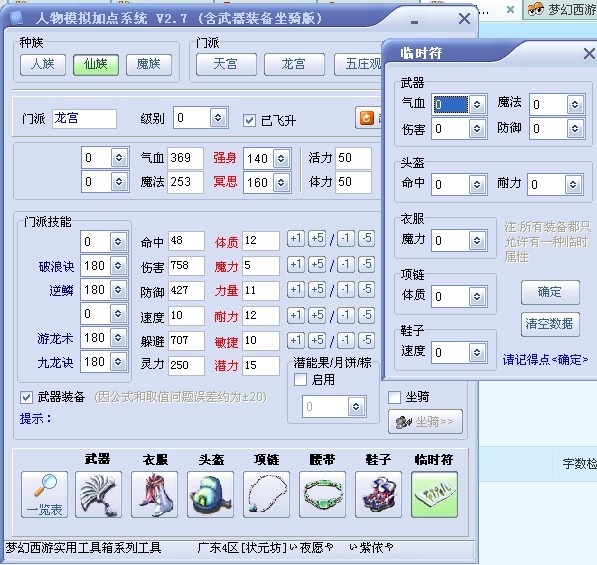The image size is (597, 565).
Task: Select the 鞋子 shoes equipment icon
Action: pyautogui.click(x=378, y=494)
